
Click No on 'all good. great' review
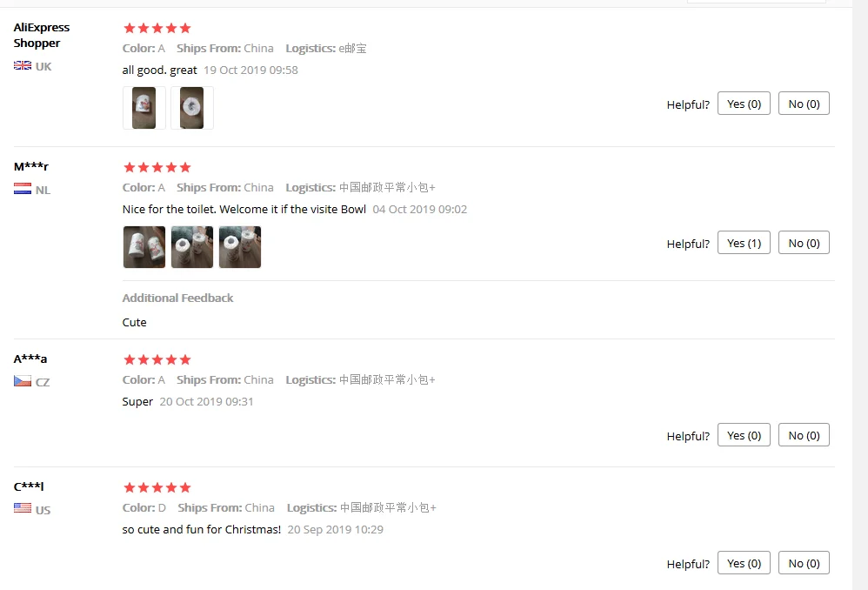(804, 104)
